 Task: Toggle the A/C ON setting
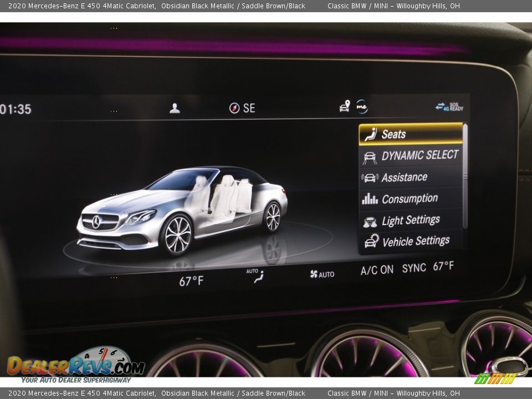[x=377, y=270]
